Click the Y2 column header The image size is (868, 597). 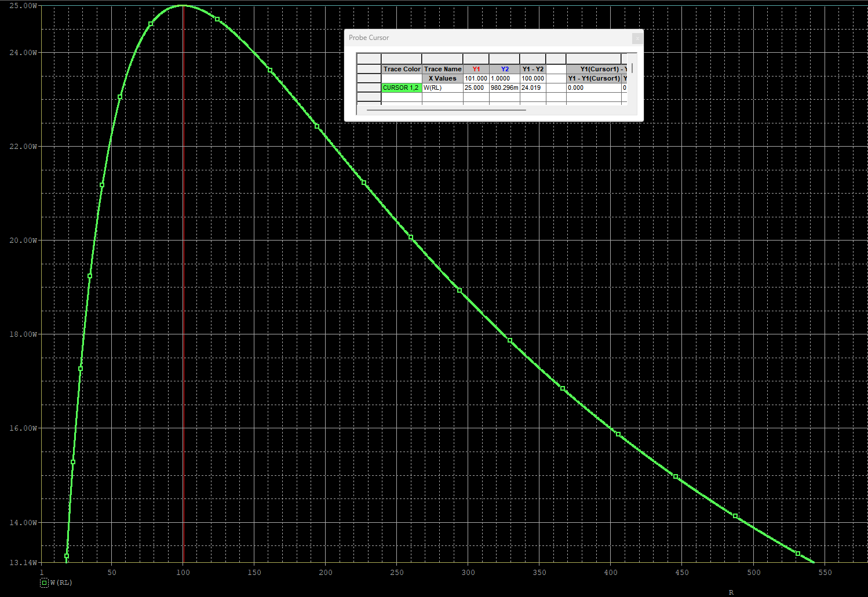[505, 69]
